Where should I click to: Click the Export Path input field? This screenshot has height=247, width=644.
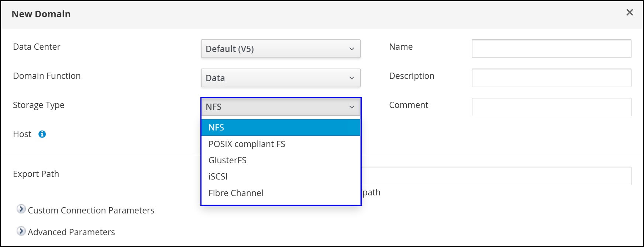point(496,176)
